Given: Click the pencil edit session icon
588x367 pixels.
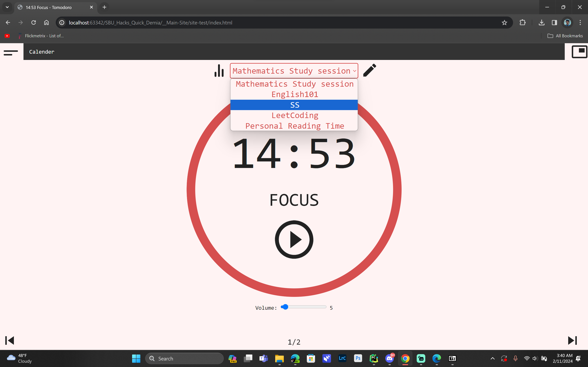Looking at the screenshot, I should [370, 70].
